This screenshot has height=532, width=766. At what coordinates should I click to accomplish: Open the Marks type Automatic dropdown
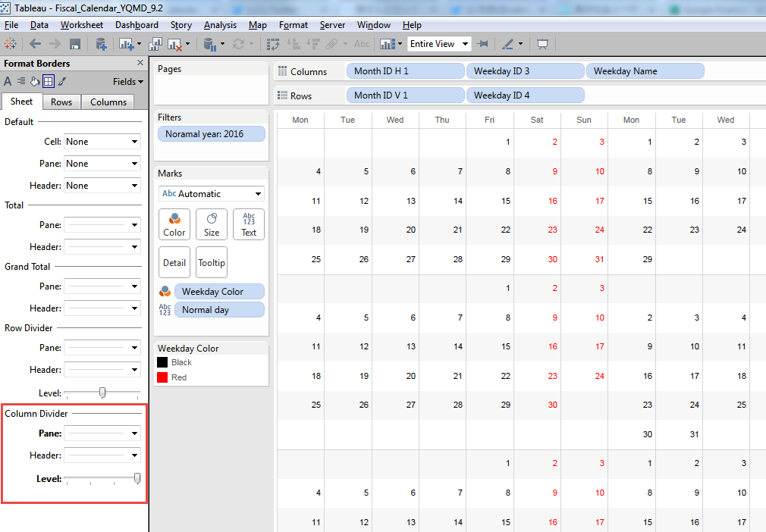tap(212, 194)
